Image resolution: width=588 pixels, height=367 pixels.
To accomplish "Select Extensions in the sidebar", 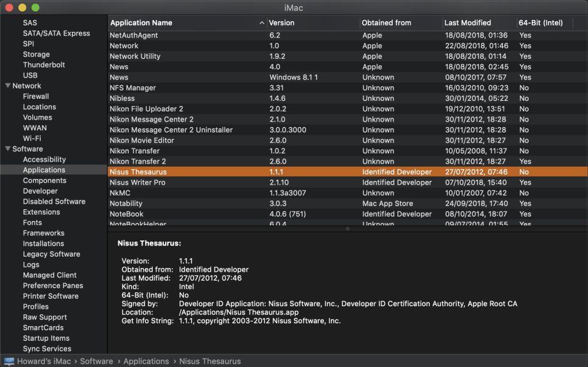I will 41,212.
